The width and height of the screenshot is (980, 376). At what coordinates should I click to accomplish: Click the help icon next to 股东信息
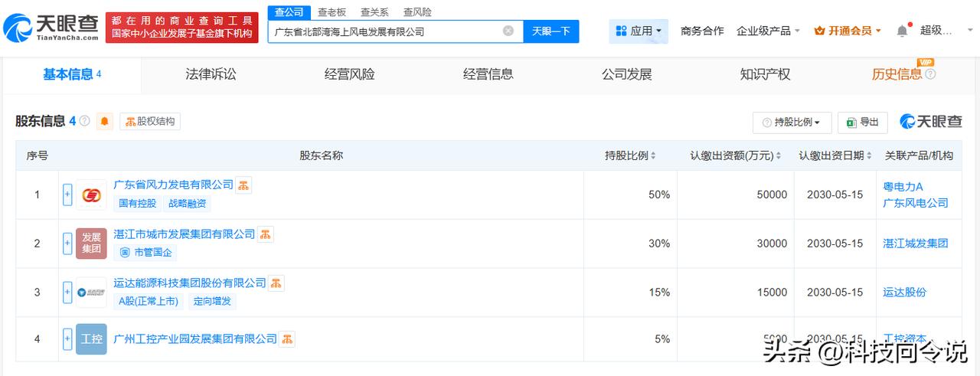point(84,121)
